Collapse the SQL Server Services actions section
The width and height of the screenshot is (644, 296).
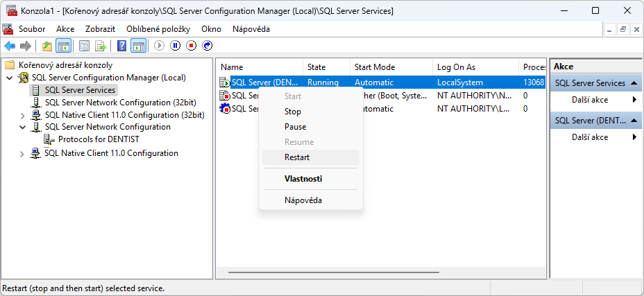pos(634,83)
